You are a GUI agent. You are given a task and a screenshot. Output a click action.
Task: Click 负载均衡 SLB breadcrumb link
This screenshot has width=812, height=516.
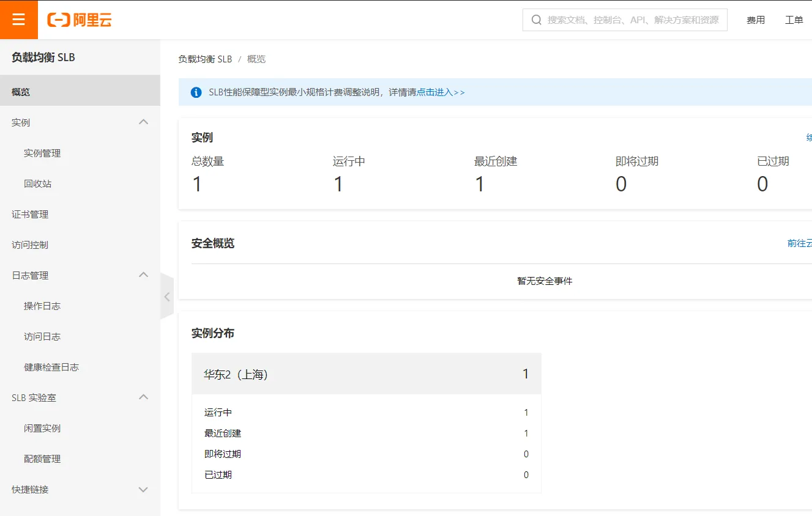click(x=205, y=59)
